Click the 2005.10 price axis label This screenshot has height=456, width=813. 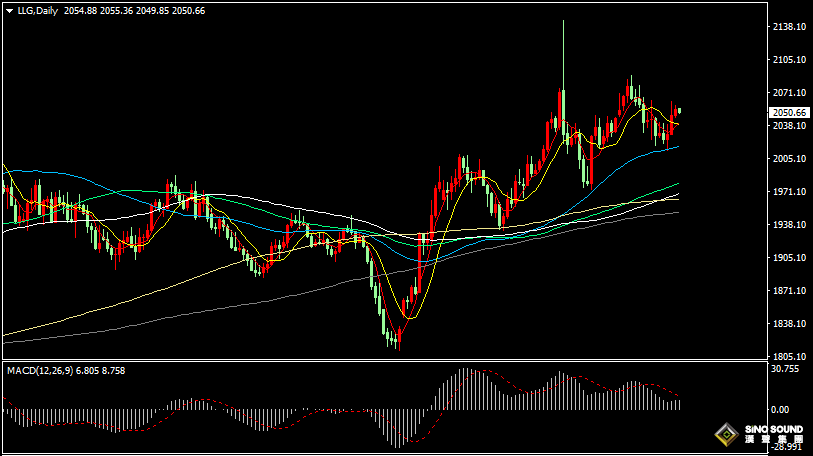[x=789, y=159]
